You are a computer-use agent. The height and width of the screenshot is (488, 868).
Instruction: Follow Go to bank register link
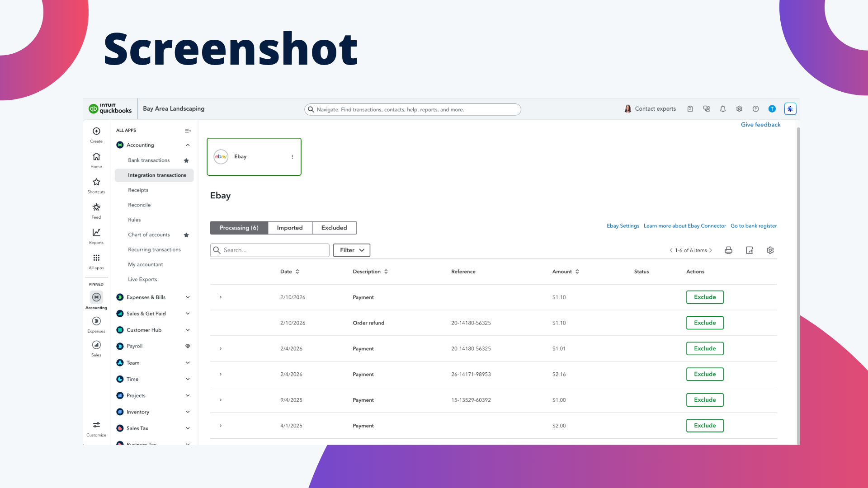pos(754,226)
